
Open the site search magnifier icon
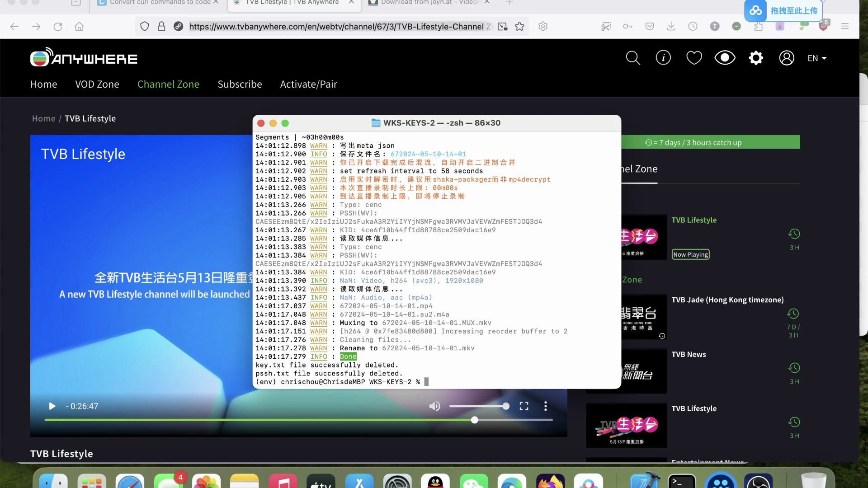click(633, 58)
